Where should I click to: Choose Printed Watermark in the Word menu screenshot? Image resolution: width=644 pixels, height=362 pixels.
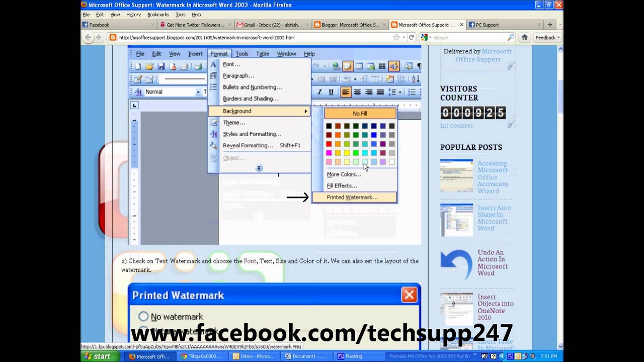coord(354,197)
